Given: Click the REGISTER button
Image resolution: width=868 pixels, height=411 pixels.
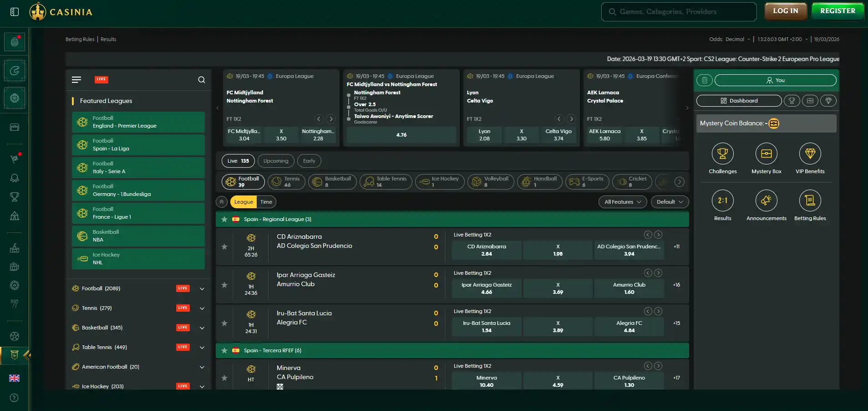Looking at the screenshot, I should 838,11.
